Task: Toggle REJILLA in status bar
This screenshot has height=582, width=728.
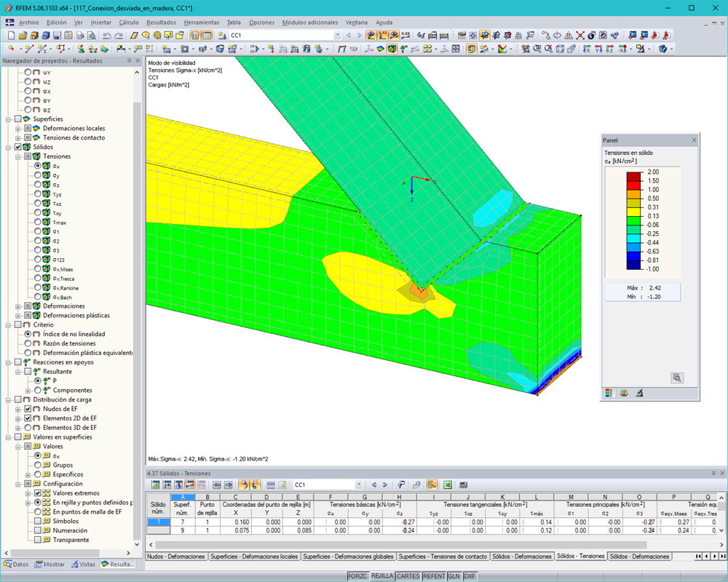Action: pyautogui.click(x=382, y=576)
